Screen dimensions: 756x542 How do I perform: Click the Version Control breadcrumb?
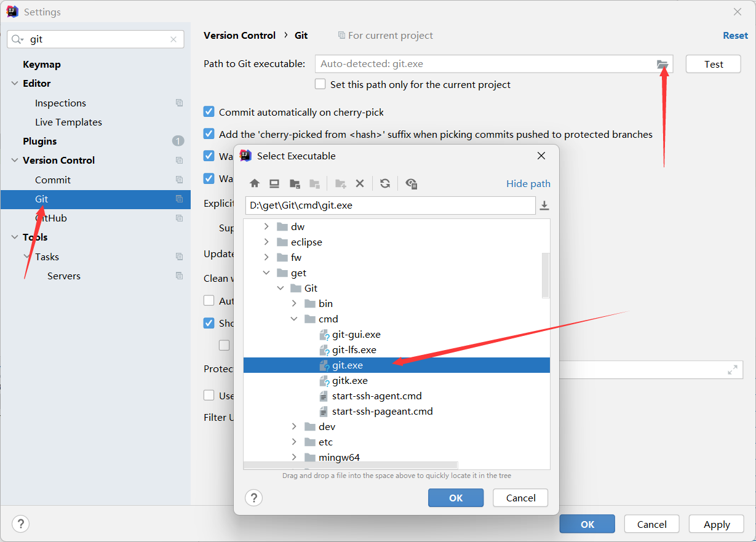click(239, 35)
